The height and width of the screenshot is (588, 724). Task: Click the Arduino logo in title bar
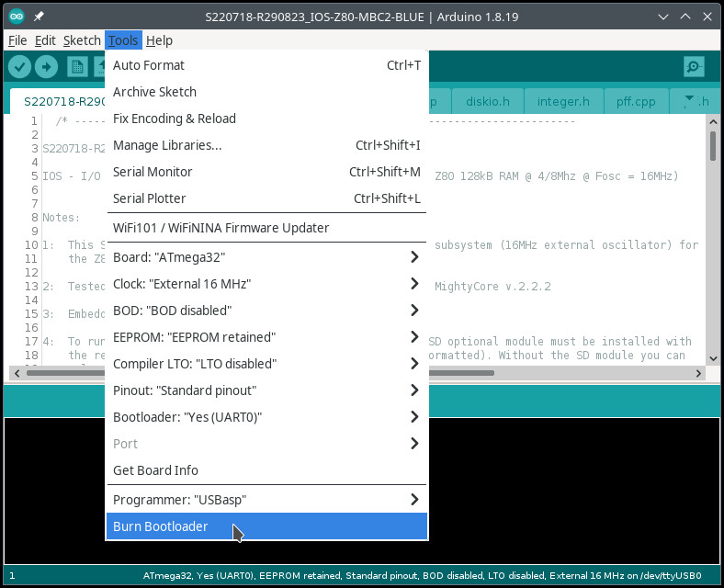(17, 17)
